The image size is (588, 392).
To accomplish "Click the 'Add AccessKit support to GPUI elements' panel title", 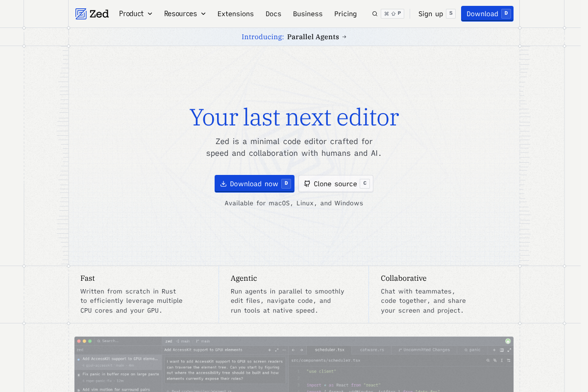I will tap(203, 350).
